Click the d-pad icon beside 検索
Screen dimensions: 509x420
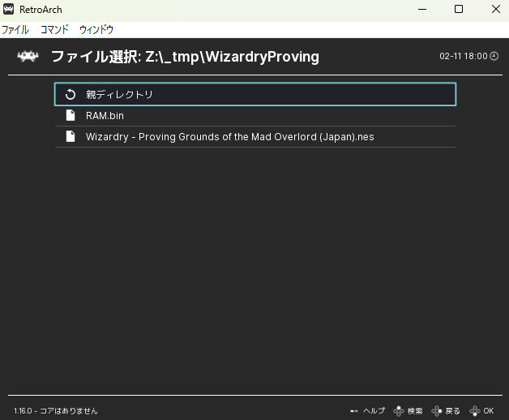tap(399, 411)
